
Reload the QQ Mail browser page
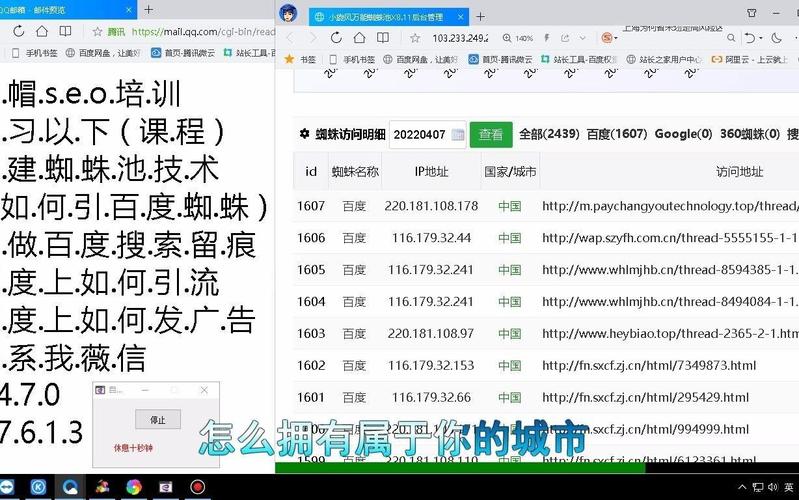click(19, 31)
